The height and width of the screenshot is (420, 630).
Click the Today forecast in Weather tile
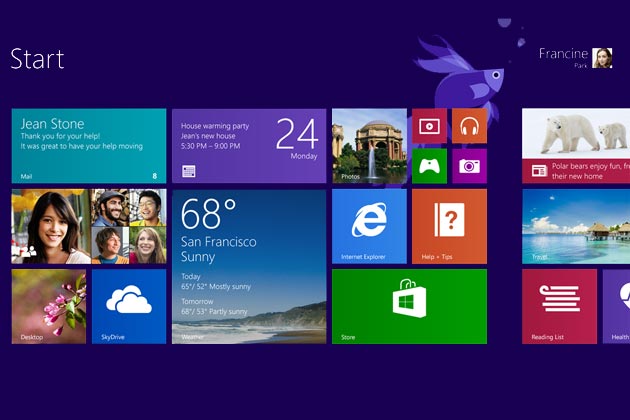pyautogui.click(x=215, y=281)
